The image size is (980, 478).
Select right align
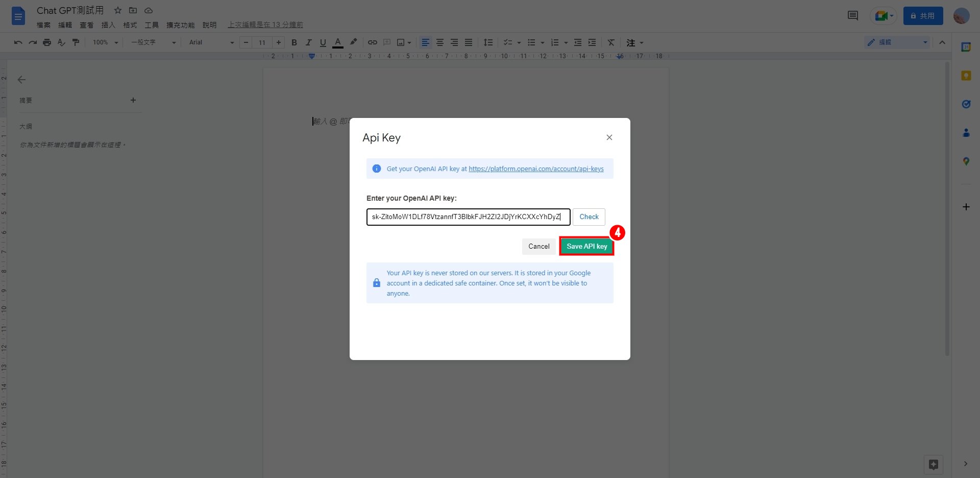454,42
